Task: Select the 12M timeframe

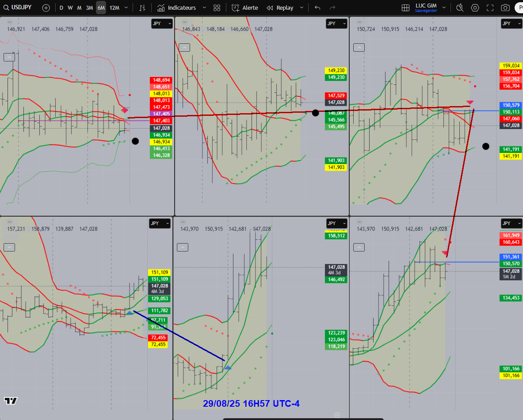Action: 115,8
